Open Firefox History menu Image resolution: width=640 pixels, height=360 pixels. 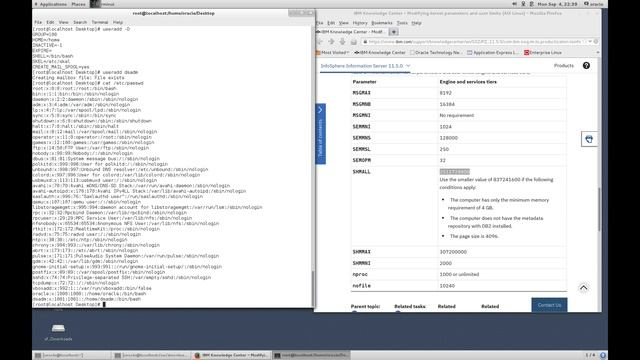click(x=360, y=23)
